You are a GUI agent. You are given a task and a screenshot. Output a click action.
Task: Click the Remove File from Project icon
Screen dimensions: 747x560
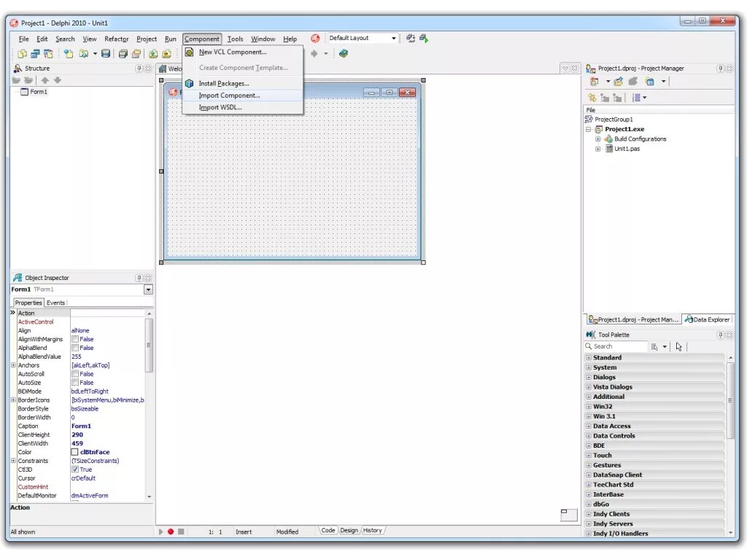(x=166, y=54)
